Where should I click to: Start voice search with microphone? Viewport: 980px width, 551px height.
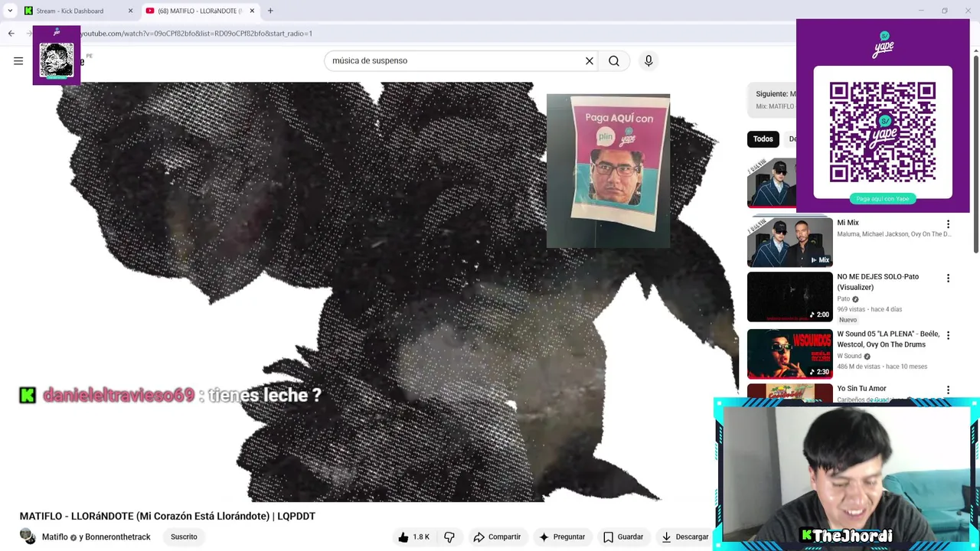point(648,60)
